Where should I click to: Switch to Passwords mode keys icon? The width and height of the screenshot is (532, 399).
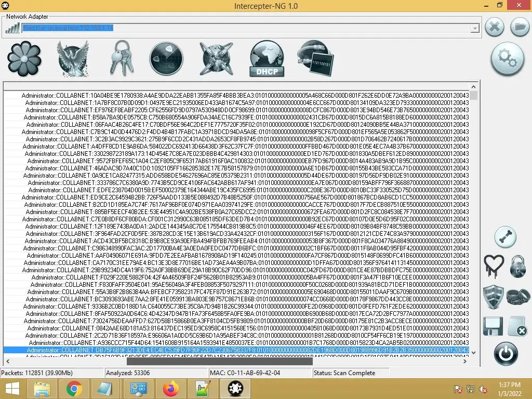(122, 58)
